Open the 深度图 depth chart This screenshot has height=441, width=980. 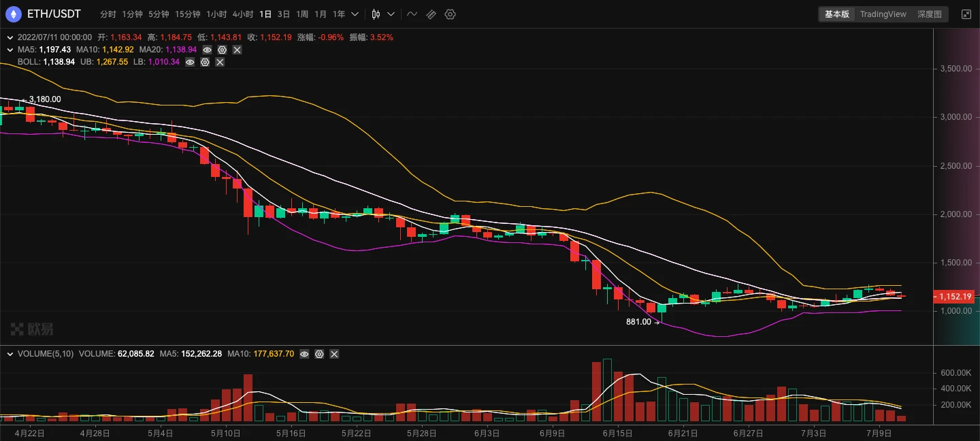(x=930, y=14)
